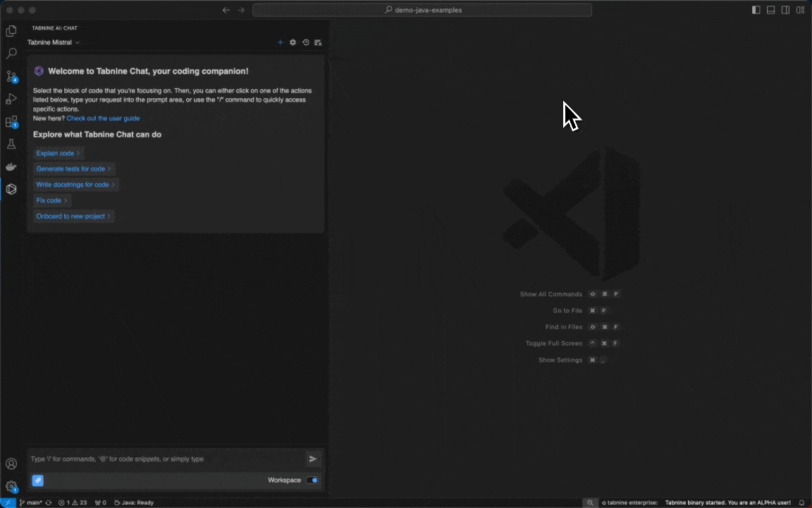Open the Manage gear in activity bar
This screenshot has width=812, height=508.
coord(11,486)
